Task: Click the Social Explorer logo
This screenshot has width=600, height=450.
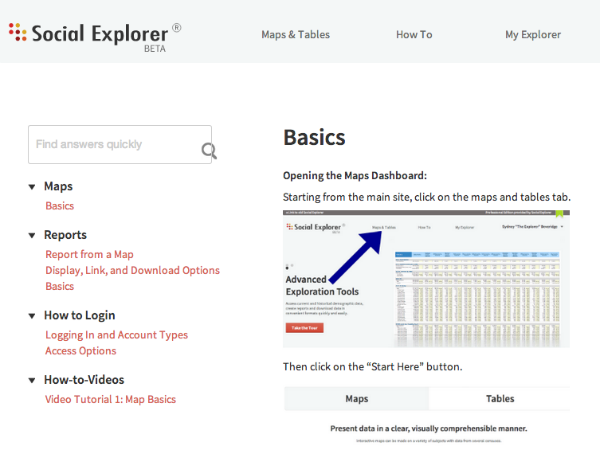Action: point(95,37)
